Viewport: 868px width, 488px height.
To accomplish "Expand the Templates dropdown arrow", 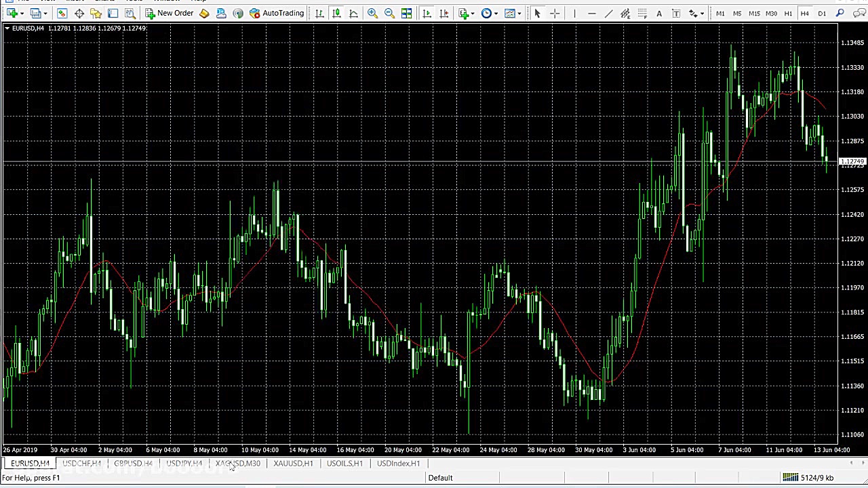I will [x=519, y=13].
